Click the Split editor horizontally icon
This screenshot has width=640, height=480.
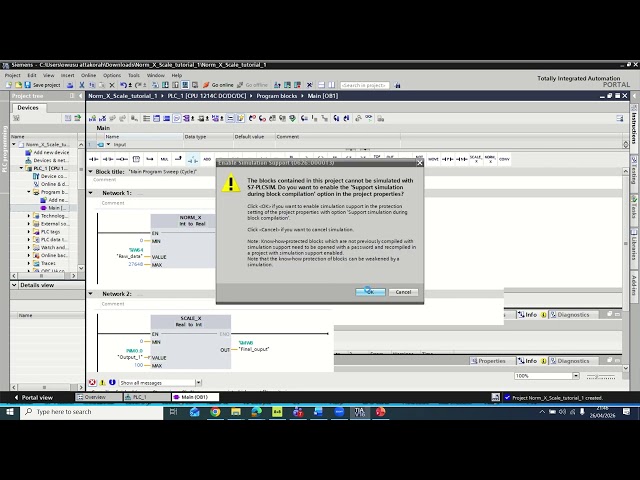pyautogui.click(x=321, y=85)
